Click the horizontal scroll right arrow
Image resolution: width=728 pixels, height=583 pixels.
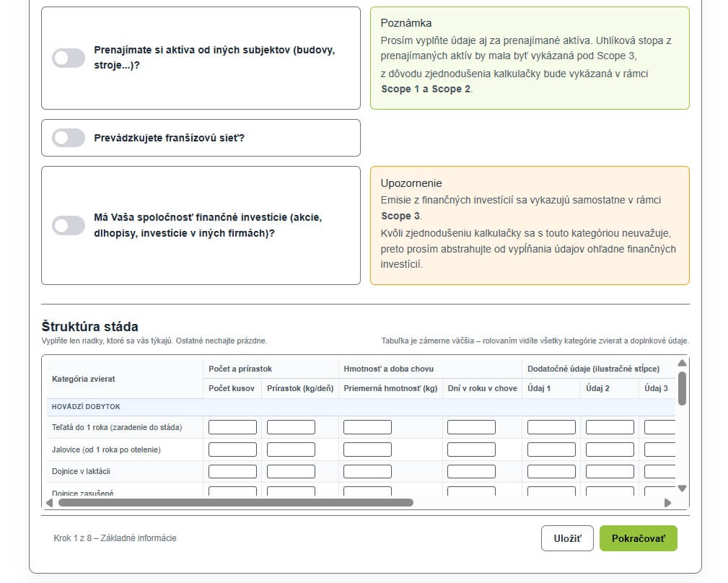[667, 503]
